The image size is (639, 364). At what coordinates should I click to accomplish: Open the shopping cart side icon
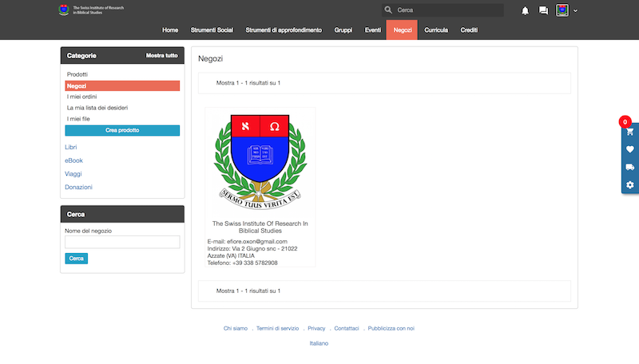(630, 132)
